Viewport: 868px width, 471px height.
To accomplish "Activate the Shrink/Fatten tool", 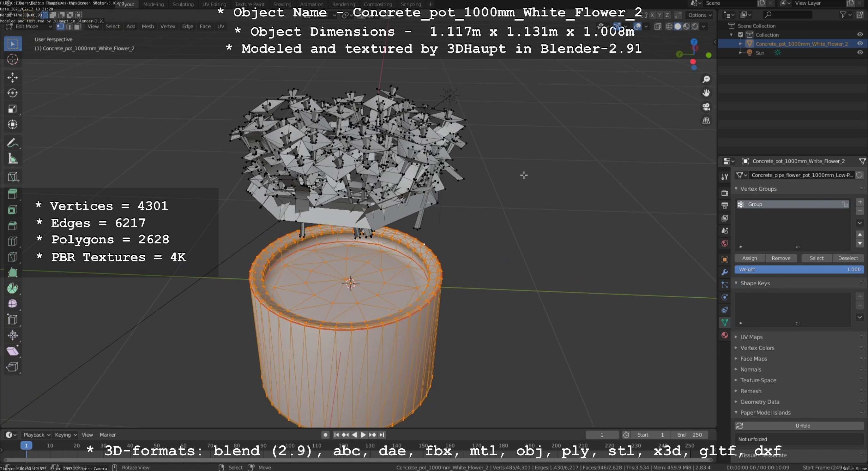I will (13, 335).
